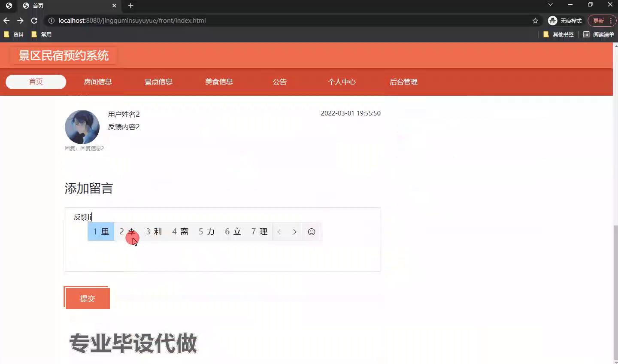Image resolution: width=618 pixels, height=364 pixels.
Task: Click the 更新 update button
Action: 597,20
